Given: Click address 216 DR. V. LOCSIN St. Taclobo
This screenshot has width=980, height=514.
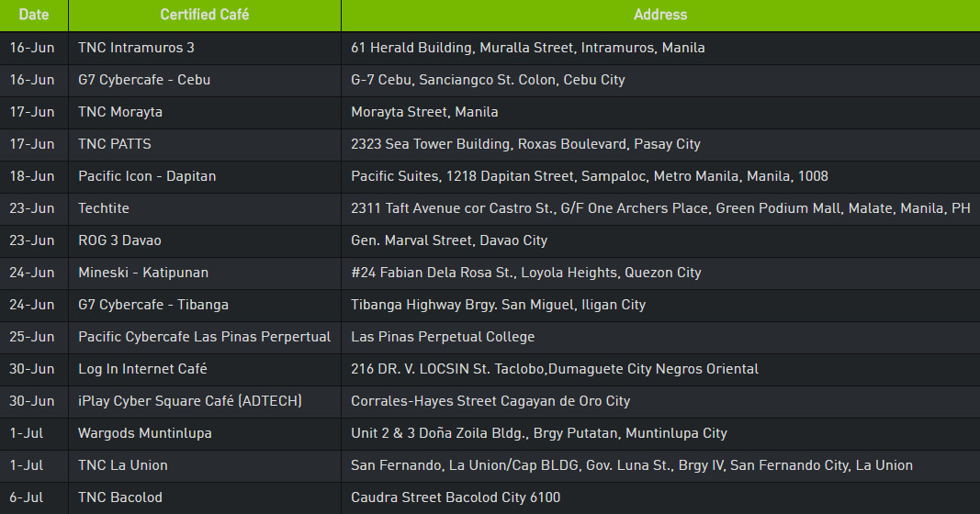Looking at the screenshot, I should click(660, 370).
